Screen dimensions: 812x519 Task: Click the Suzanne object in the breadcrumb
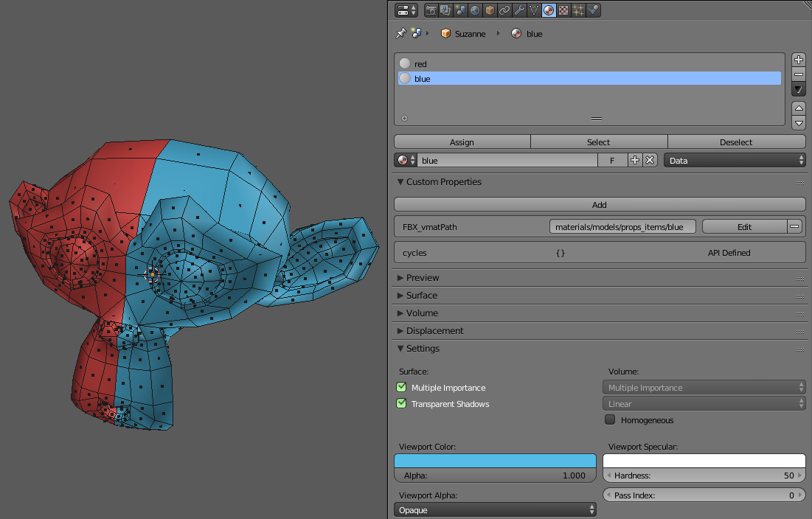[463, 34]
